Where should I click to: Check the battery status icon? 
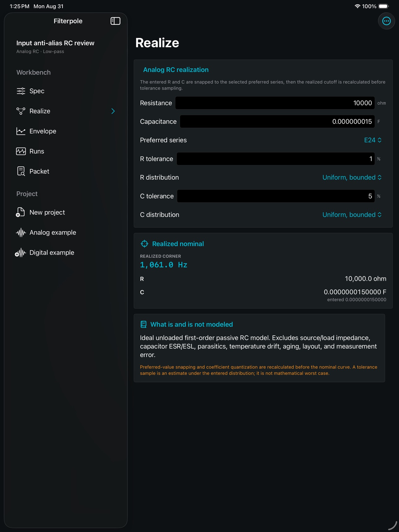coord(384,6)
